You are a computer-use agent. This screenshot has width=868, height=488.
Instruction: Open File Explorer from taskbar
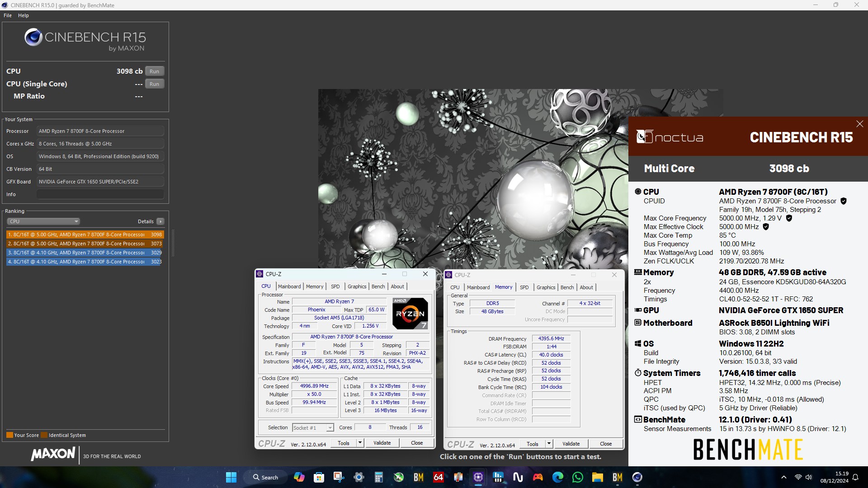tap(597, 477)
